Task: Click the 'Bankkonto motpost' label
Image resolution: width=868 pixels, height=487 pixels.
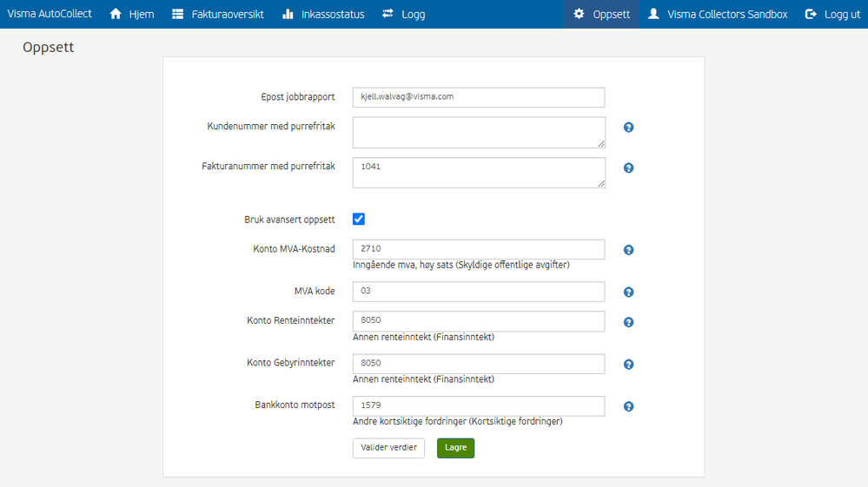Action: pos(295,405)
